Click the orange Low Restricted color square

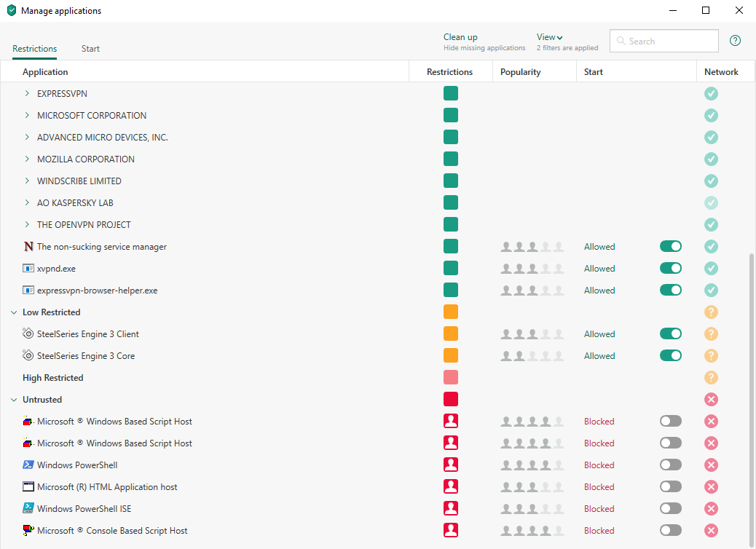[451, 312]
